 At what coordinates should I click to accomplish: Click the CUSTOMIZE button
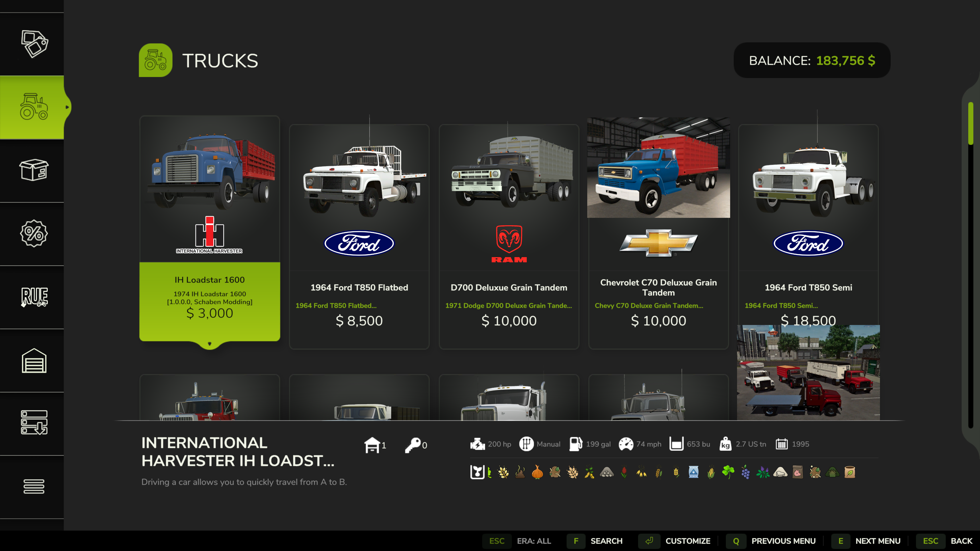[x=675, y=541]
